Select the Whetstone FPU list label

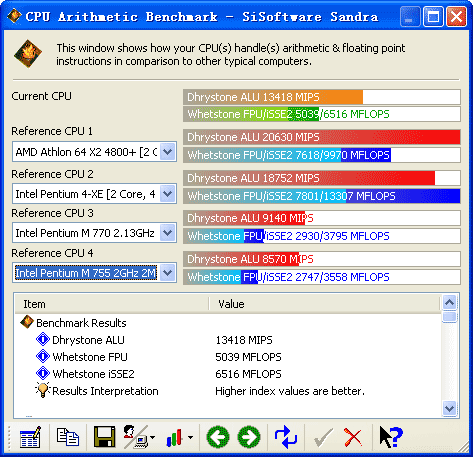click(x=90, y=357)
